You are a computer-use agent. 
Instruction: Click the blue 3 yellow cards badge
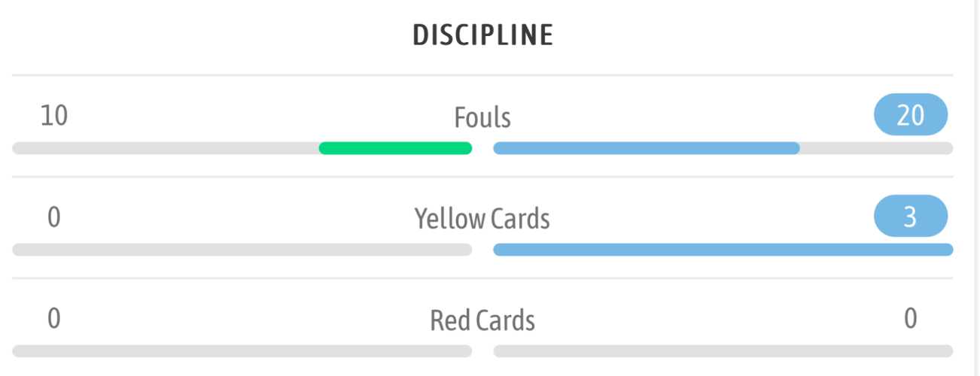[910, 217]
